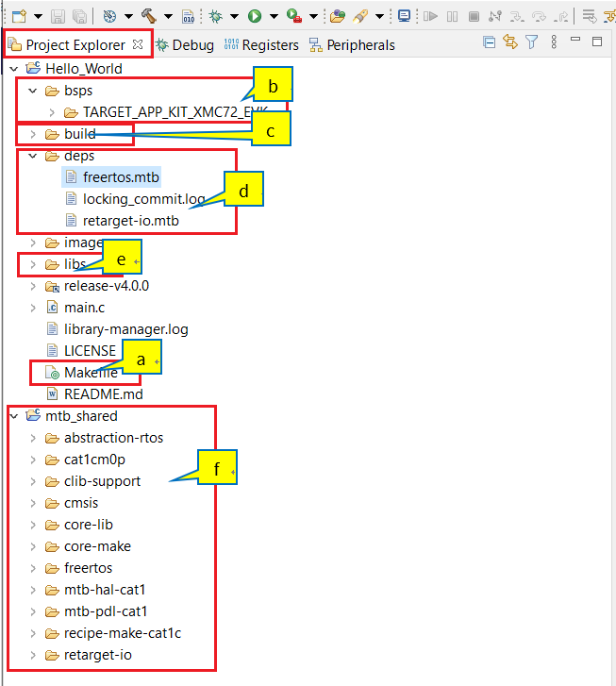Image resolution: width=616 pixels, height=686 pixels.
Task: Click the green Run toolbar button
Action: (x=255, y=16)
